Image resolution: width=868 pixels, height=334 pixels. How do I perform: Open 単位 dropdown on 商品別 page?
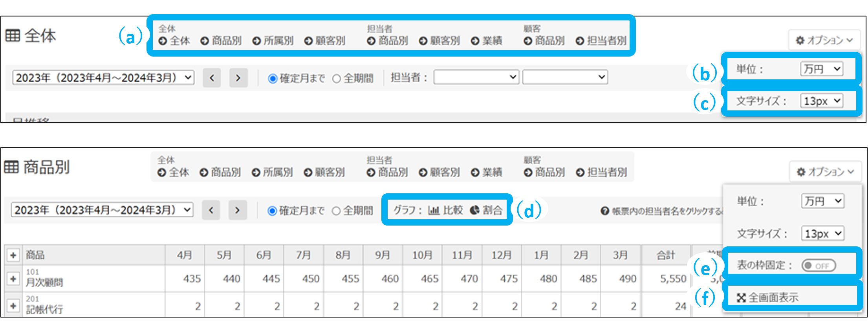[x=822, y=201]
